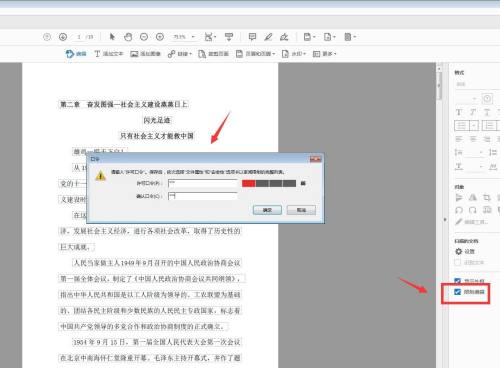Align text right in format panel
Viewport: 500px width, 368px height.
[x=487, y=139]
